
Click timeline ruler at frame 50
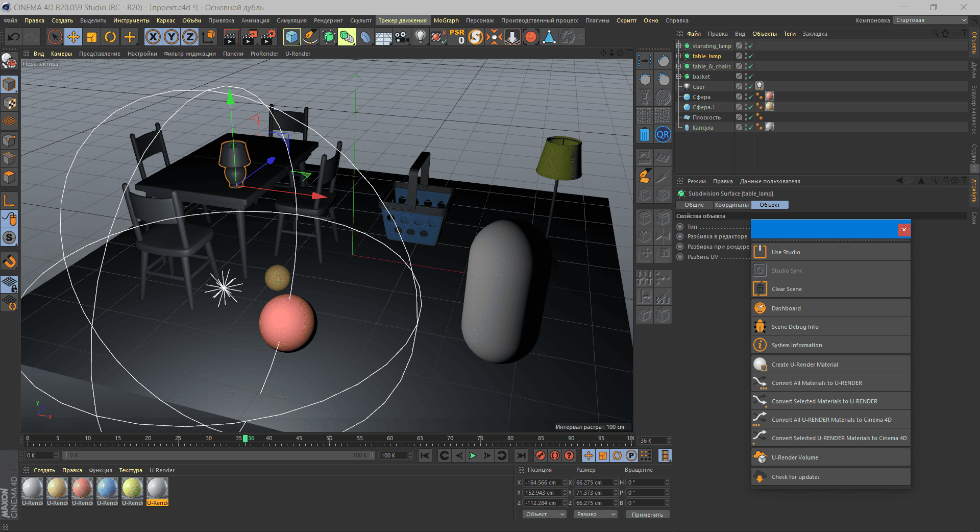[x=329, y=439]
